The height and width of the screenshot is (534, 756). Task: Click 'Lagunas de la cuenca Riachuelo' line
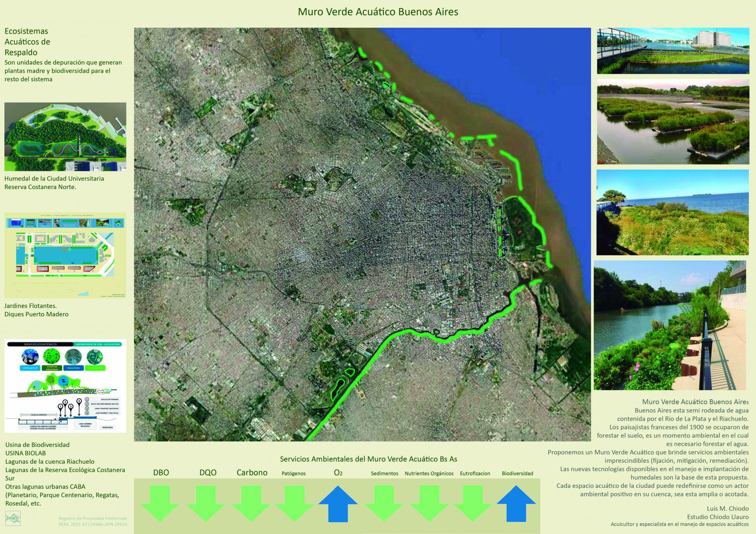[x=50, y=461]
